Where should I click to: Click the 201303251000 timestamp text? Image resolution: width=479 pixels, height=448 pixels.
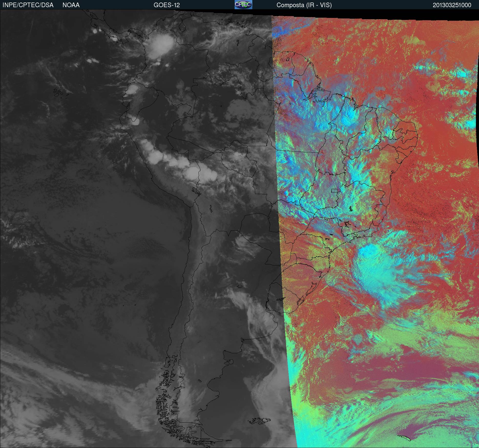(x=452, y=5)
